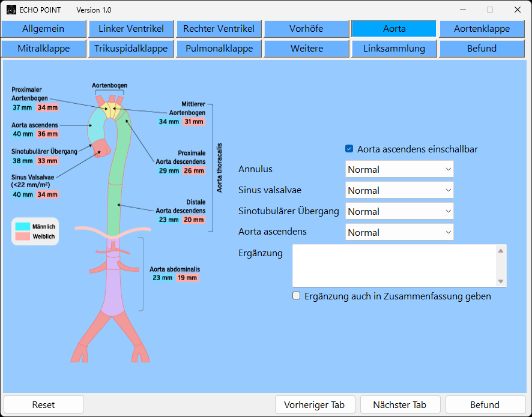Open the Sinotubulärer Übergang dropdown
The width and height of the screenshot is (532, 417).
coord(399,211)
